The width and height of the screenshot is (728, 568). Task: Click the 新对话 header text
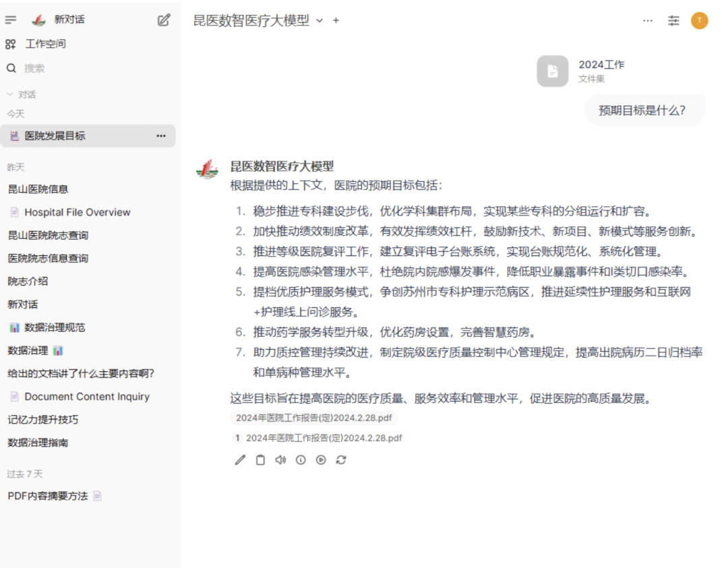click(x=69, y=20)
